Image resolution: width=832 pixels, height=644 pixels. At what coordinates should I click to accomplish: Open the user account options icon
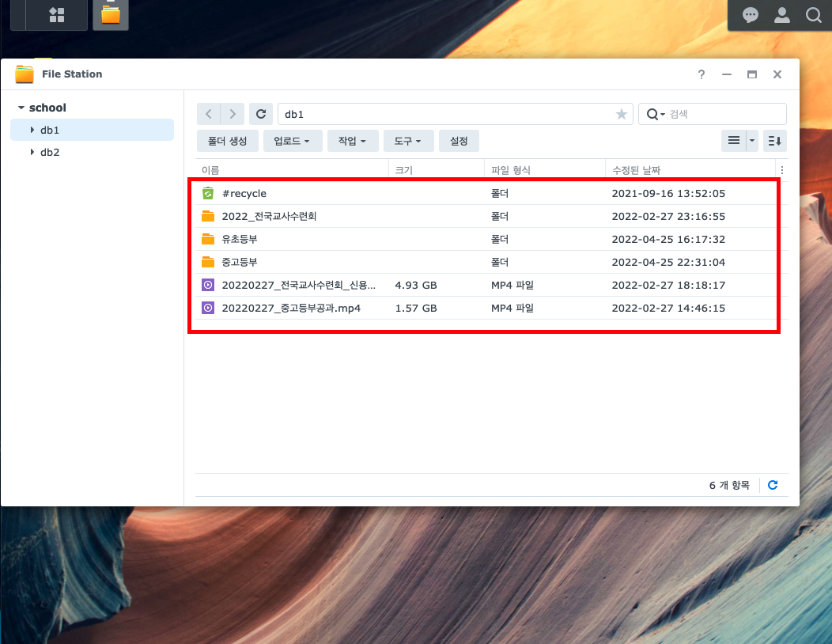point(782,15)
